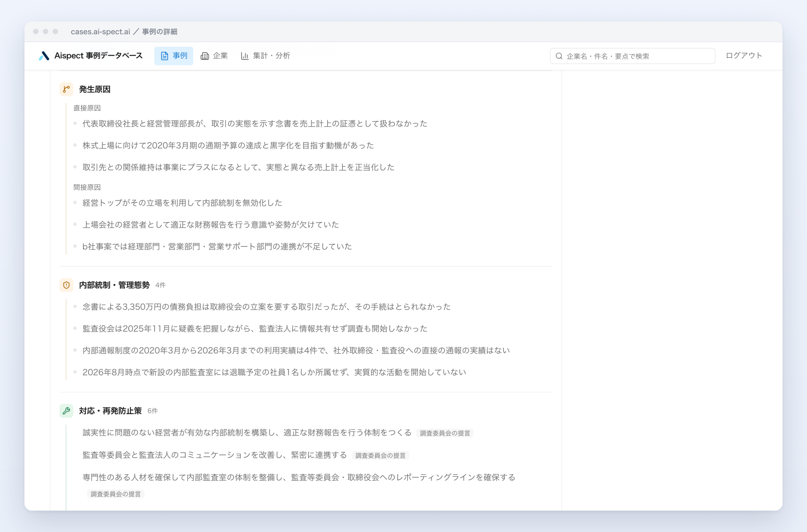Select line b社事案では経理部門・営業部門
The image size is (807, 532).
click(217, 247)
